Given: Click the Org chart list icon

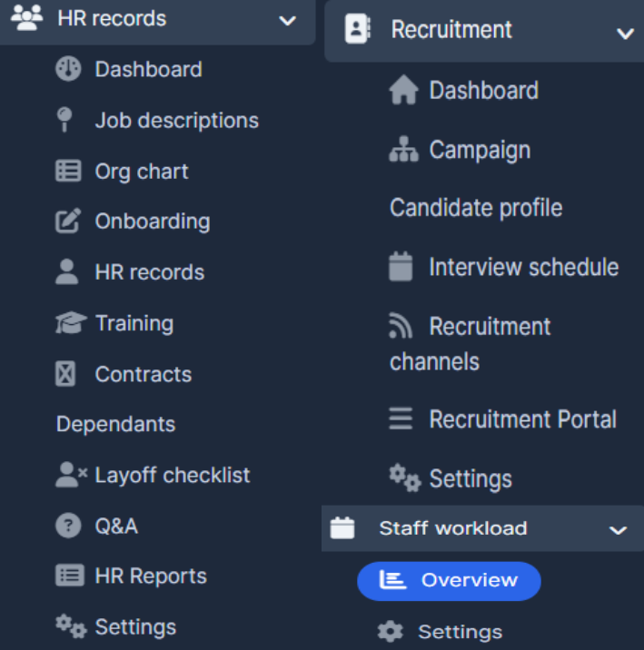Looking at the screenshot, I should pyautogui.click(x=68, y=172).
